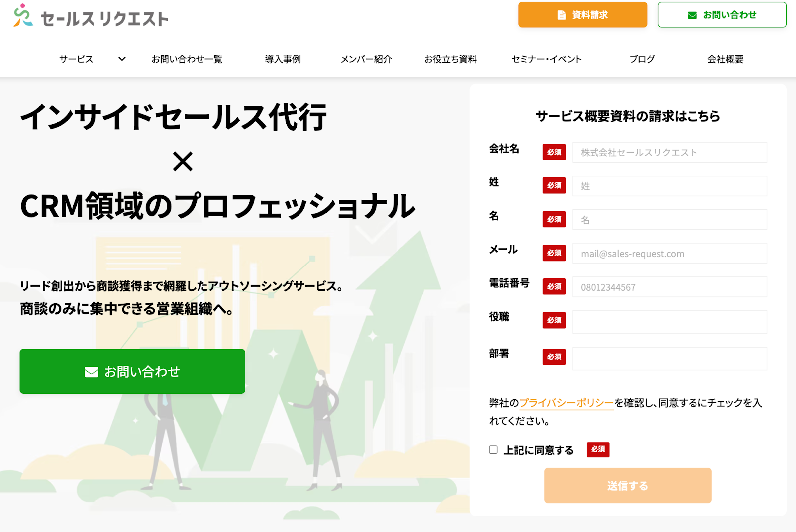Viewport: 796px width, 532px height.
Task: Click envelope icon on green hero お問い合わせ button
Action: (x=91, y=372)
